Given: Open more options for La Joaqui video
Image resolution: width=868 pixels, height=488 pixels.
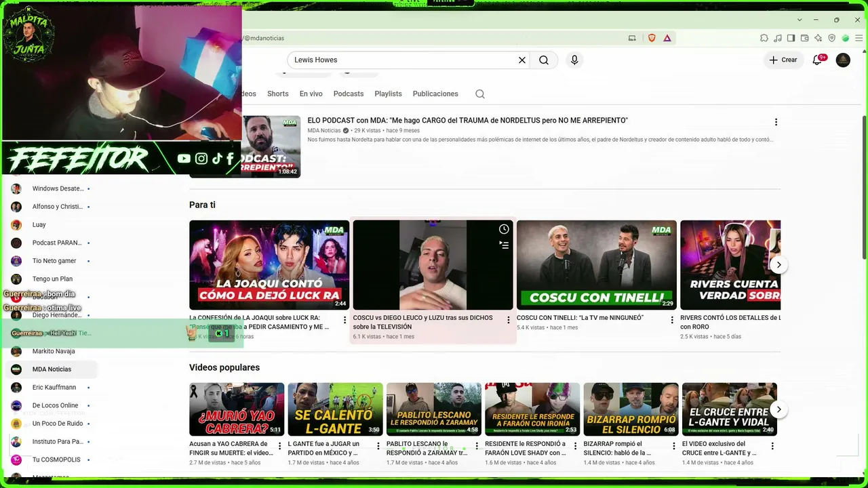Looking at the screenshot, I should point(344,320).
